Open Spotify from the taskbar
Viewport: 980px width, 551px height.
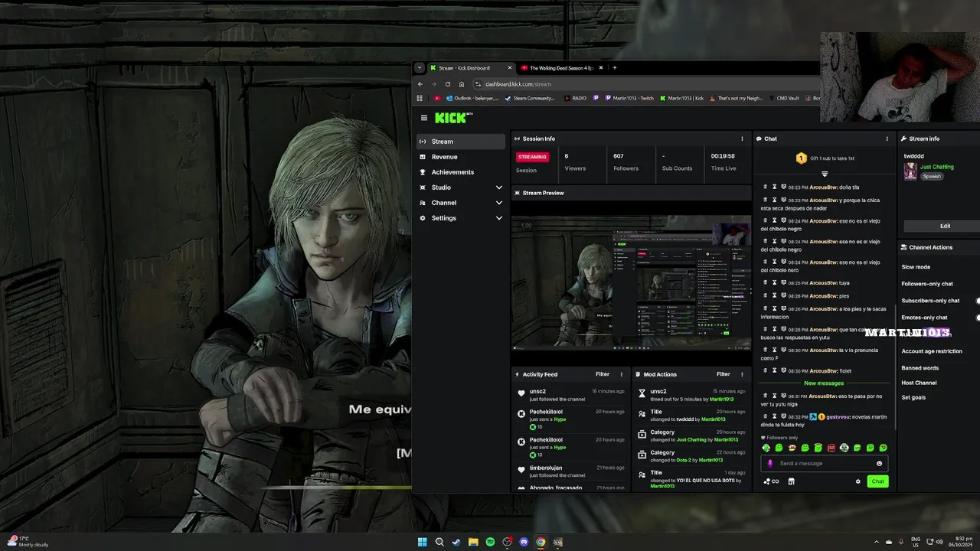click(490, 542)
